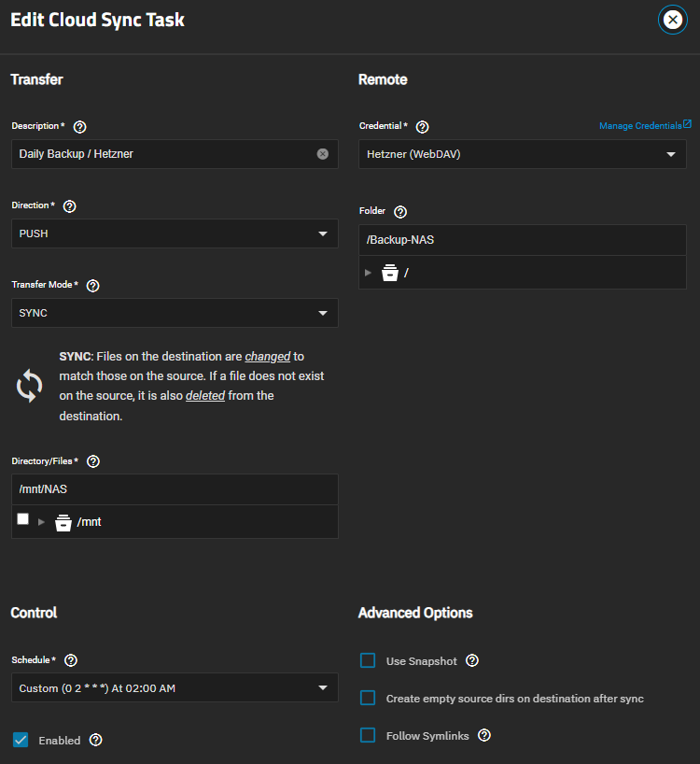Open help tooltip for Direction
700x764 pixels.
click(x=69, y=205)
